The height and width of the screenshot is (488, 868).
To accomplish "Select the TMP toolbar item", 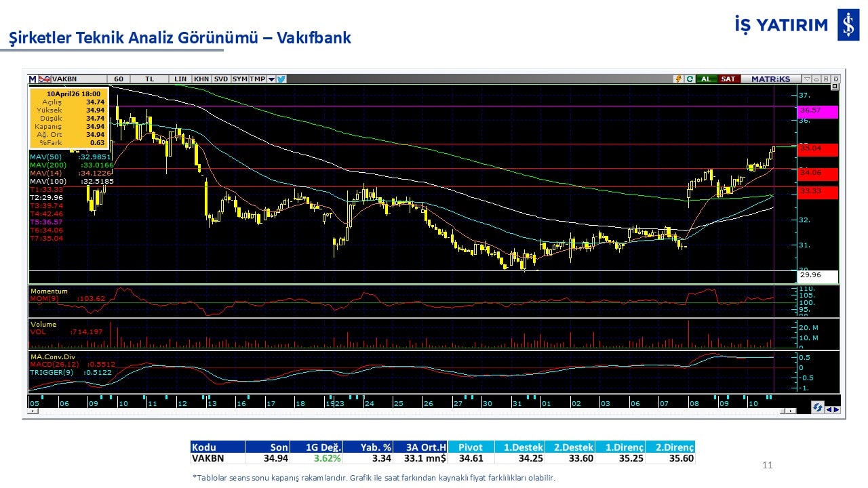I will point(257,79).
